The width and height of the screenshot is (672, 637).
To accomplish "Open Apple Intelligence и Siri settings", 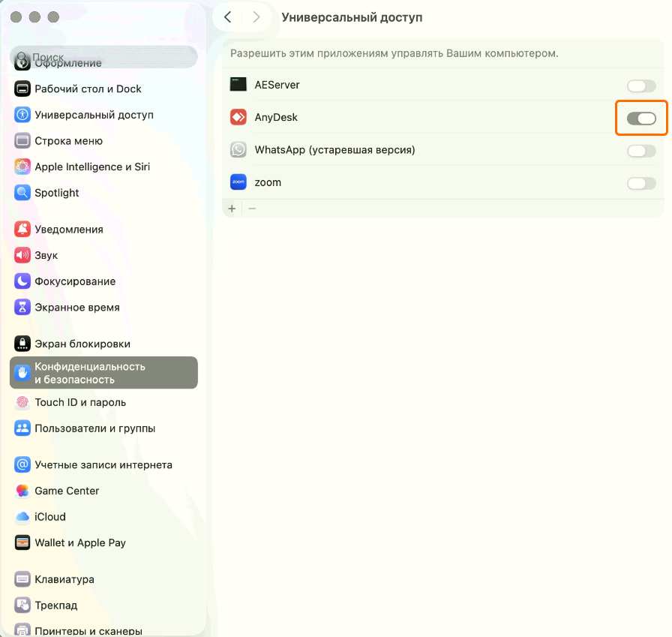I will pos(90,166).
